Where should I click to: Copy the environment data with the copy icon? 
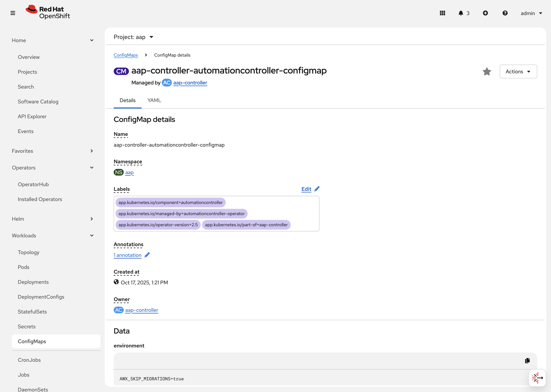528,360
